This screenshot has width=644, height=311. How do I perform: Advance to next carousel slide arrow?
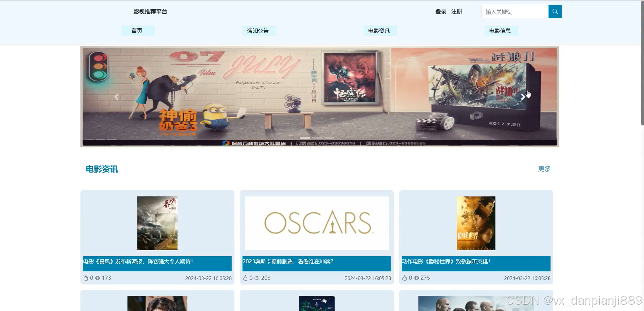click(x=523, y=97)
